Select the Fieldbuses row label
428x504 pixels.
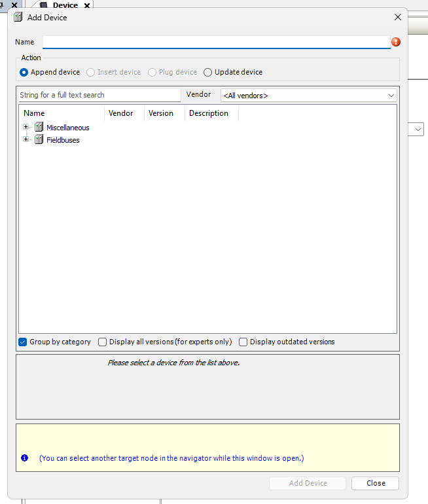(63, 140)
